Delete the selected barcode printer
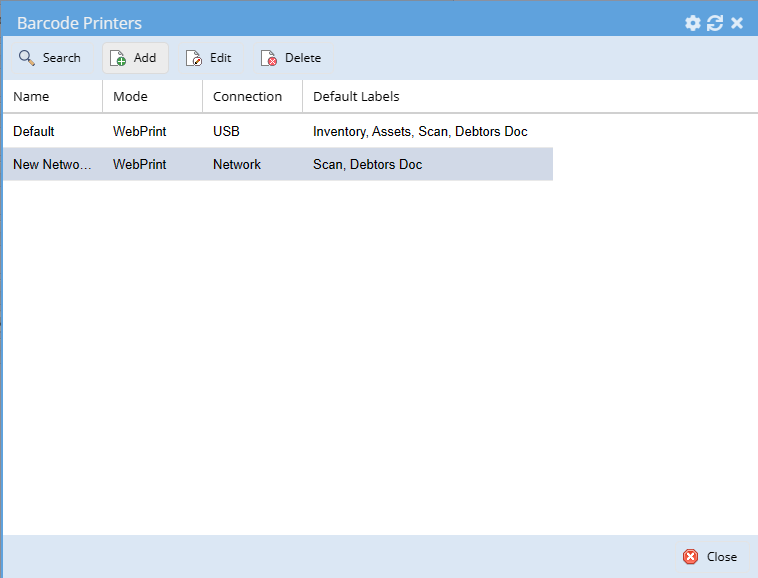Image resolution: width=758 pixels, height=578 pixels. pyautogui.click(x=291, y=58)
